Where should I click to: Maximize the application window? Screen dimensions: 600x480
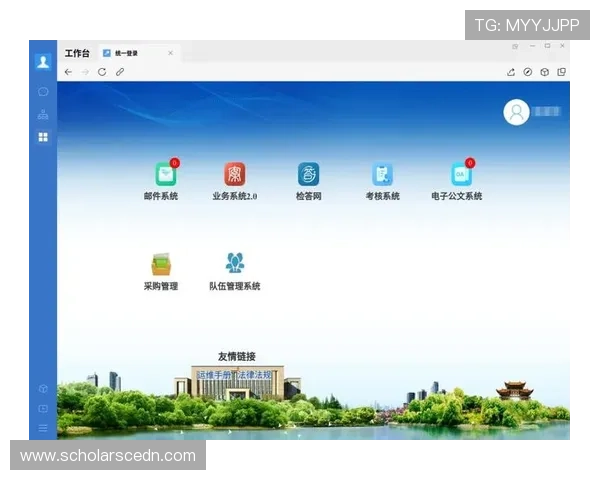(x=548, y=46)
